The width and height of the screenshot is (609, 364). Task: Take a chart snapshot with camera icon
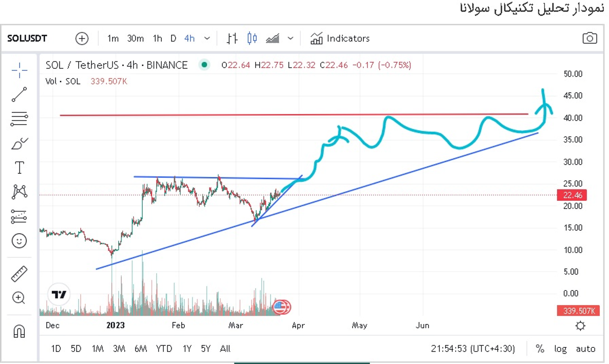coord(589,38)
